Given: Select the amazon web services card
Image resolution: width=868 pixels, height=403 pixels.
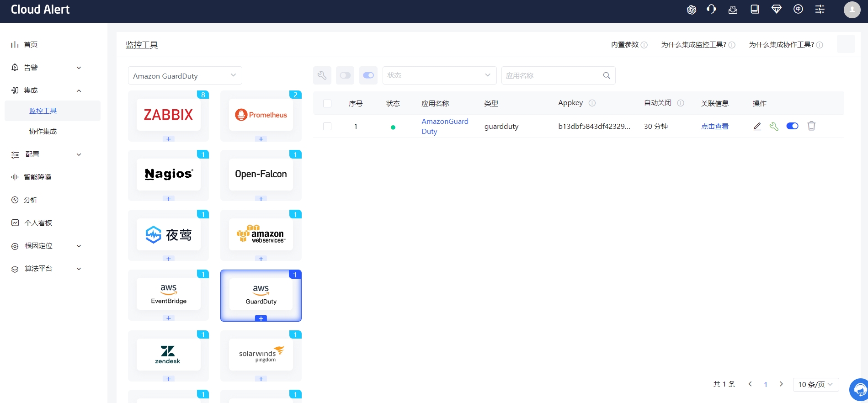Looking at the screenshot, I should pos(261,234).
